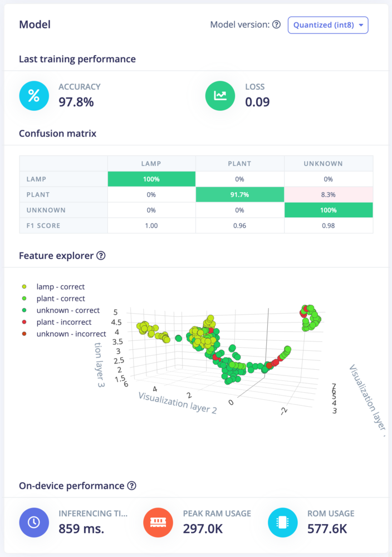Image resolution: width=392 pixels, height=557 pixels.
Task: Select the 91.7% plant confusion cell
Action: tap(239, 194)
